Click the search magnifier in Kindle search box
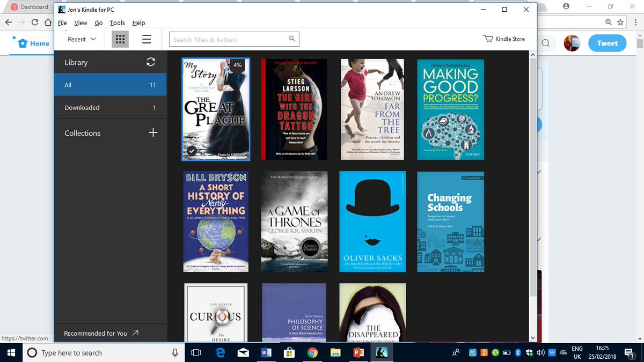Image resolution: width=644 pixels, height=362 pixels. click(x=292, y=39)
